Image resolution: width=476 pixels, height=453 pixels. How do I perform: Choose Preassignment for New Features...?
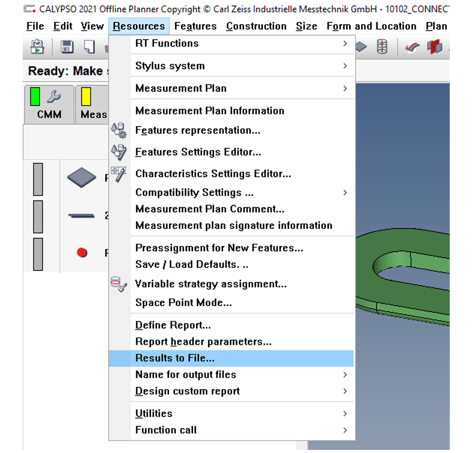coord(232,248)
